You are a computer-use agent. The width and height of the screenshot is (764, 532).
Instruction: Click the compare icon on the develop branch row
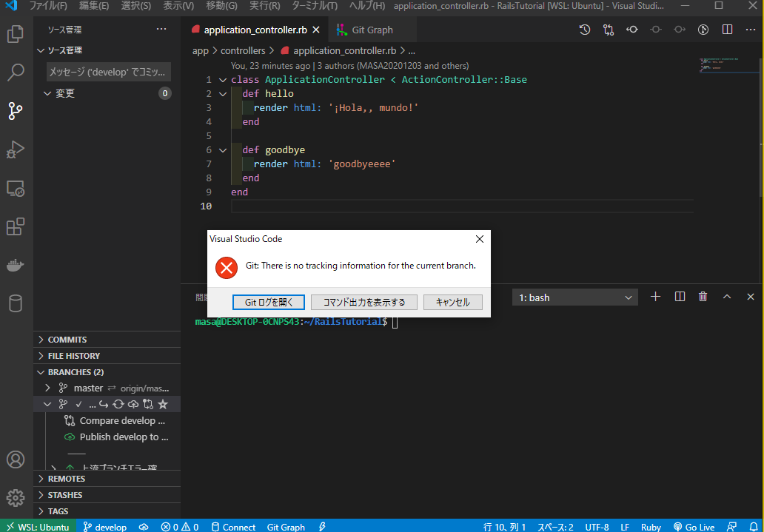[x=148, y=404]
